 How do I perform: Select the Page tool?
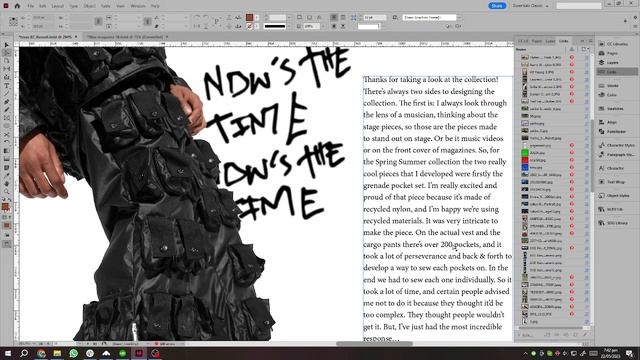[7, 61]
